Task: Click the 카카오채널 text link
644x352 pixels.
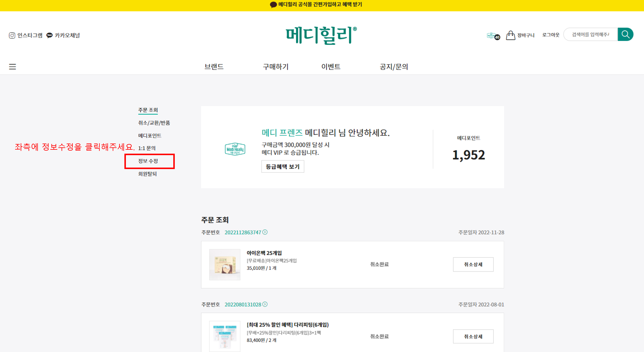Action: 67,35
